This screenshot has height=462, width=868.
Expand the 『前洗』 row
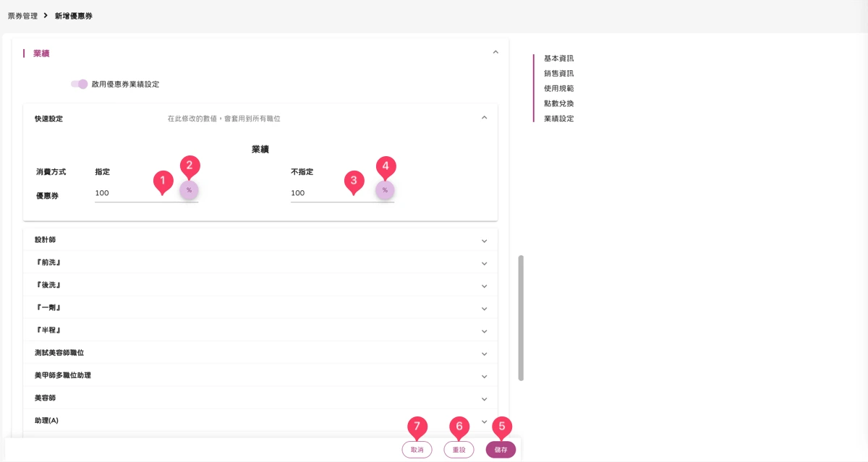[260, 262]
